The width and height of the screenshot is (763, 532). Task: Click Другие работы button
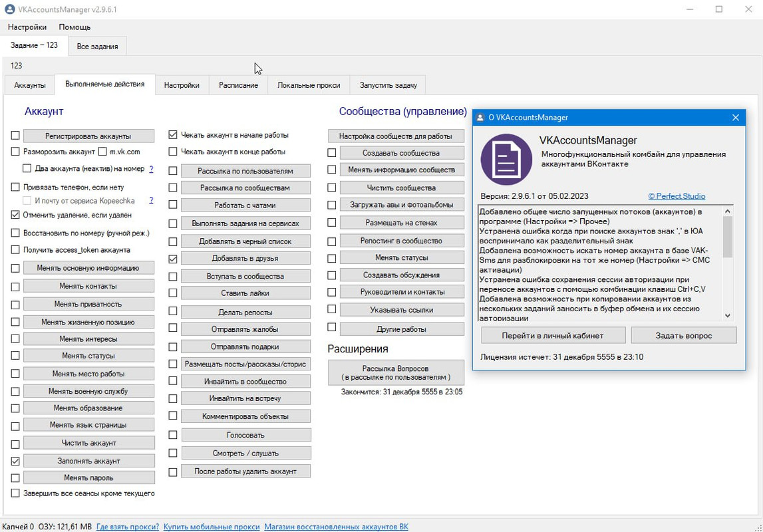tap(401, 329)
